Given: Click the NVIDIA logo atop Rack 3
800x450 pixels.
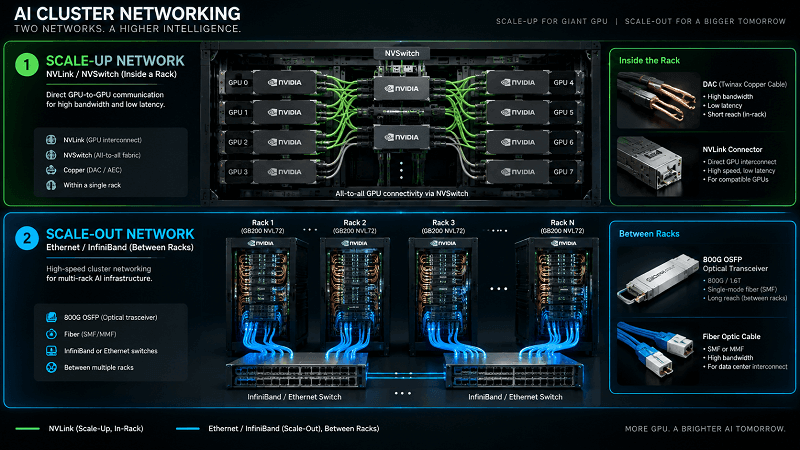Looking at the screenshot, I should (x=443, y=243).
